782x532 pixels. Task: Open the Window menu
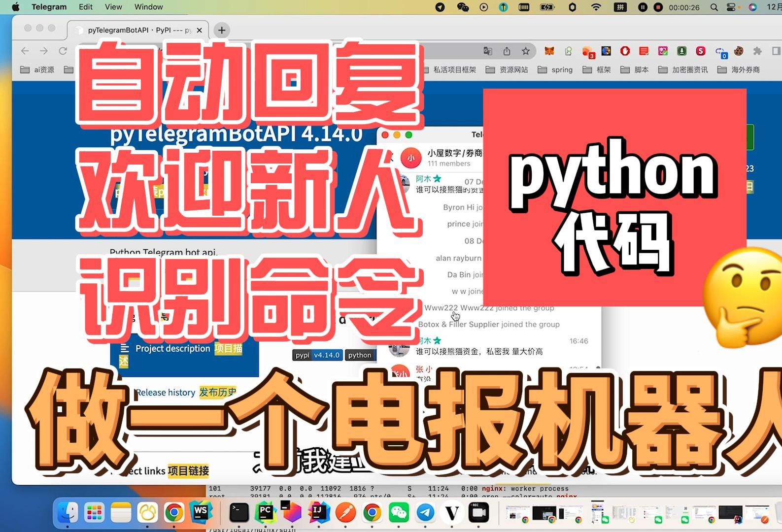point(148,7)
